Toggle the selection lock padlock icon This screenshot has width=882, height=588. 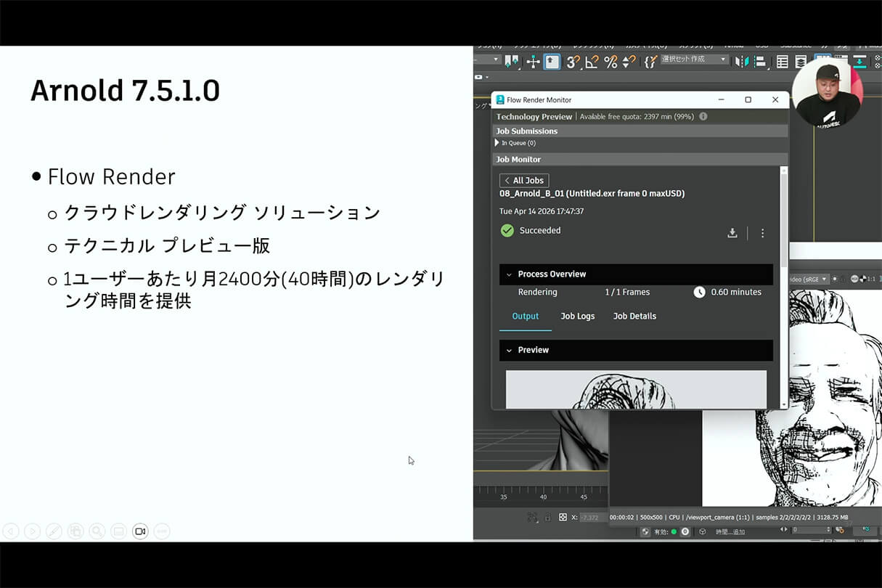point(547,518)
